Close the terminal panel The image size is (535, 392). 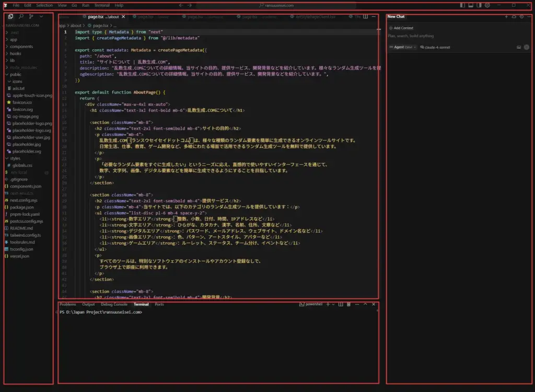coord(374,304)
